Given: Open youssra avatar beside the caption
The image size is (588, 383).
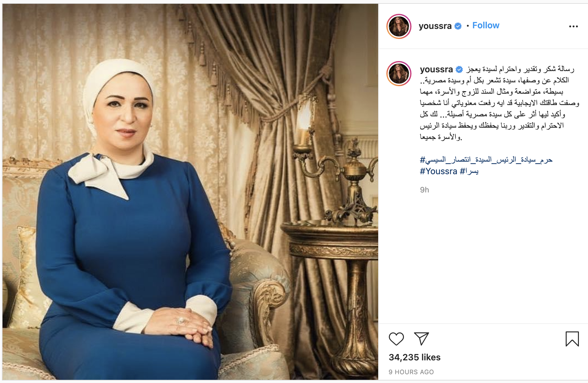Looking at the screenshot, I should tap(399, 74).
